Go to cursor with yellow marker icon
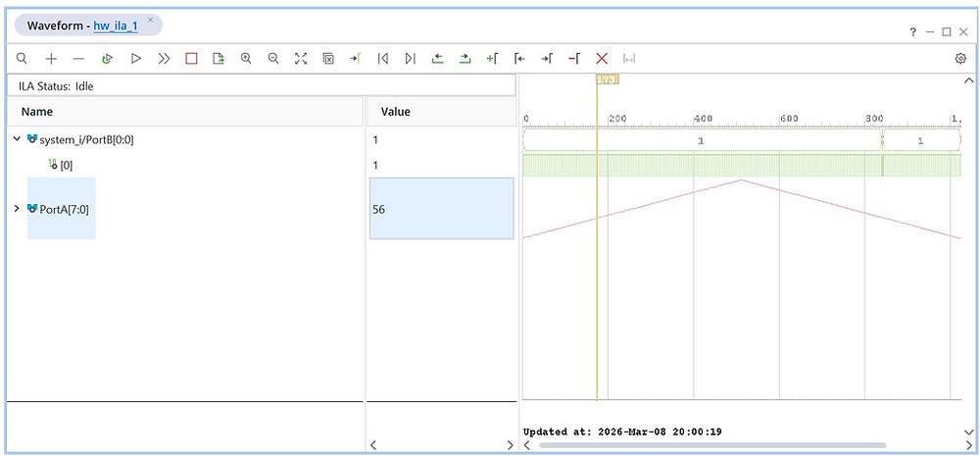 click(x=355, y=58)
